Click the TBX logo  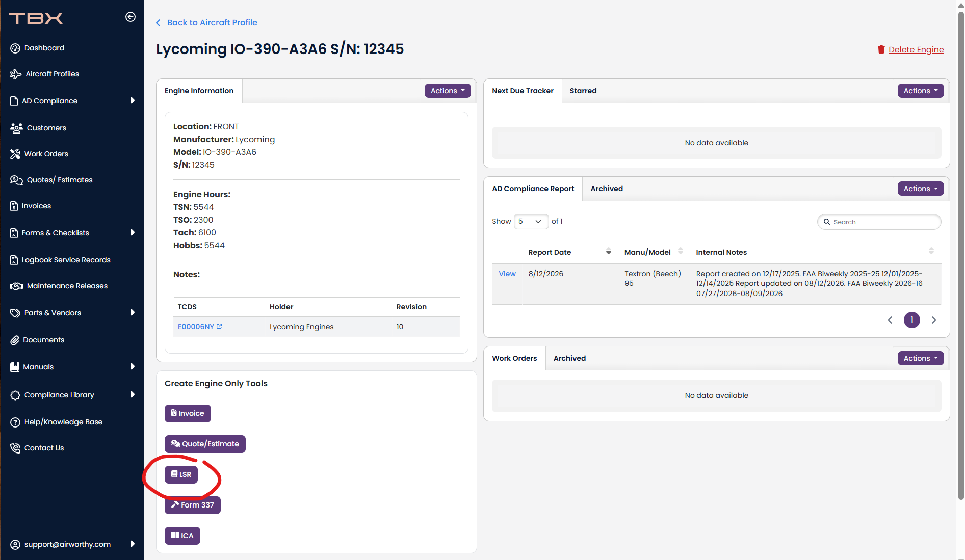click(x=36, y=18)
